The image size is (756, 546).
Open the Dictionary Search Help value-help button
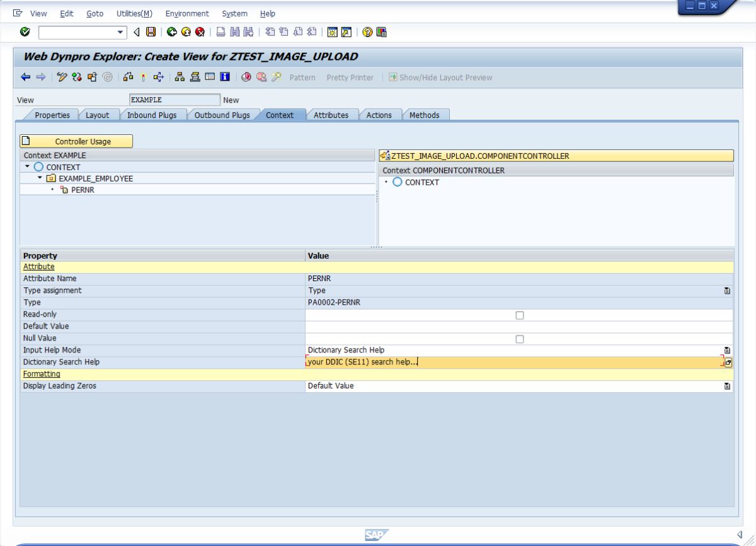pyautogui.click(x=728, y=363)
